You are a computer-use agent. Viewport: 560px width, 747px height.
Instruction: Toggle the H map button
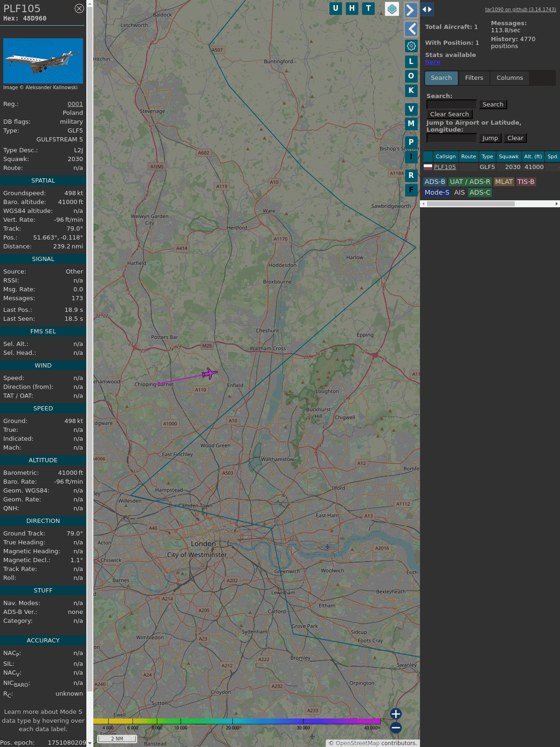(352, 8)
